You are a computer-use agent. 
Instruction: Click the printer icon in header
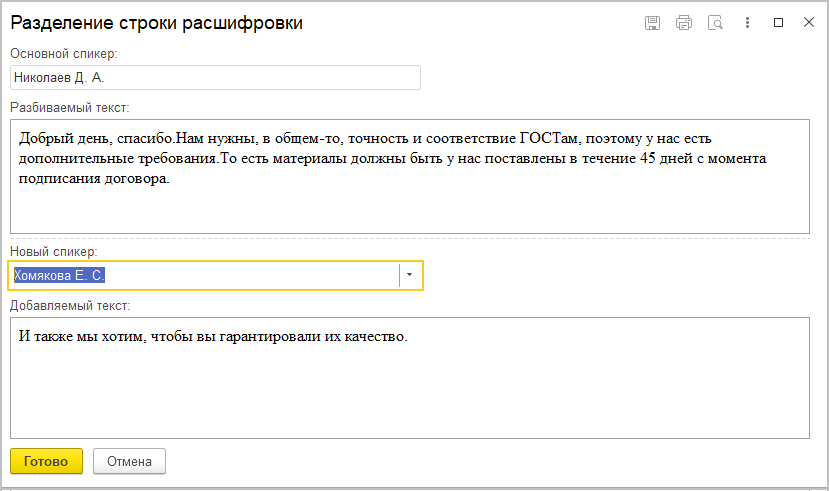(x=684, y=22)
